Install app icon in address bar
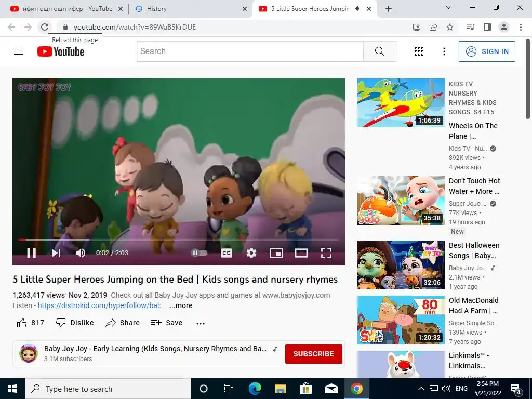 tap(416, 27)
